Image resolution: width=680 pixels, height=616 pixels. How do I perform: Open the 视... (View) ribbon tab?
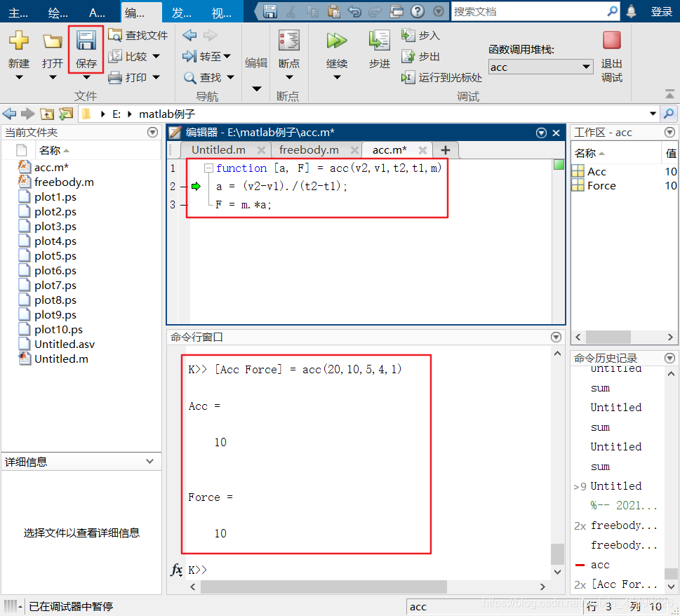tap(222, 13)
